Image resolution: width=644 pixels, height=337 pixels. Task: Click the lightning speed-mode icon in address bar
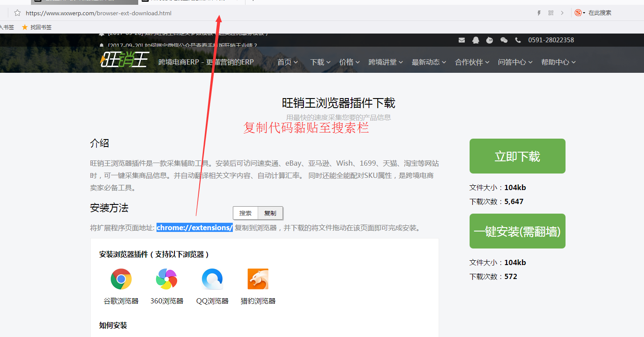pyautogui.click(x=539, y=13)
